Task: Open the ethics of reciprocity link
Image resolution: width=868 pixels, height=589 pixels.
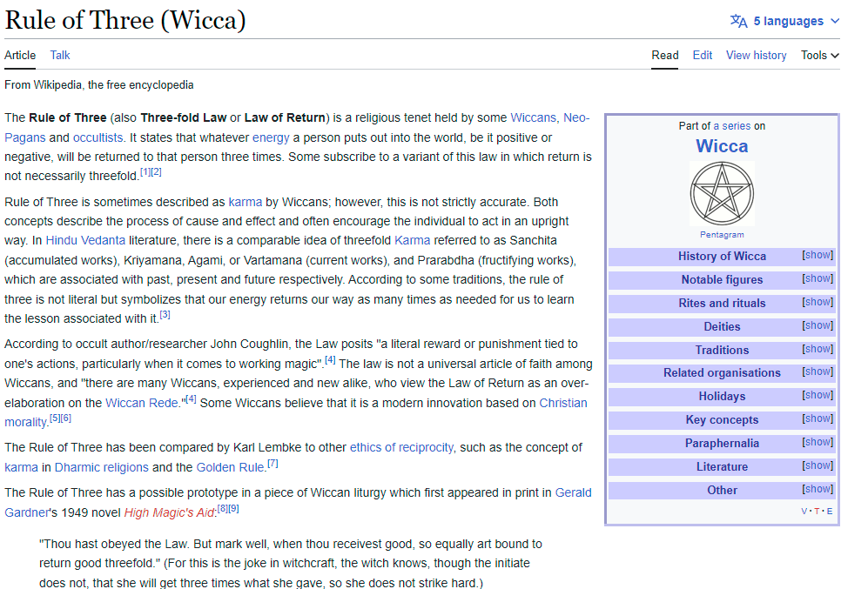Action: point(401,447)
